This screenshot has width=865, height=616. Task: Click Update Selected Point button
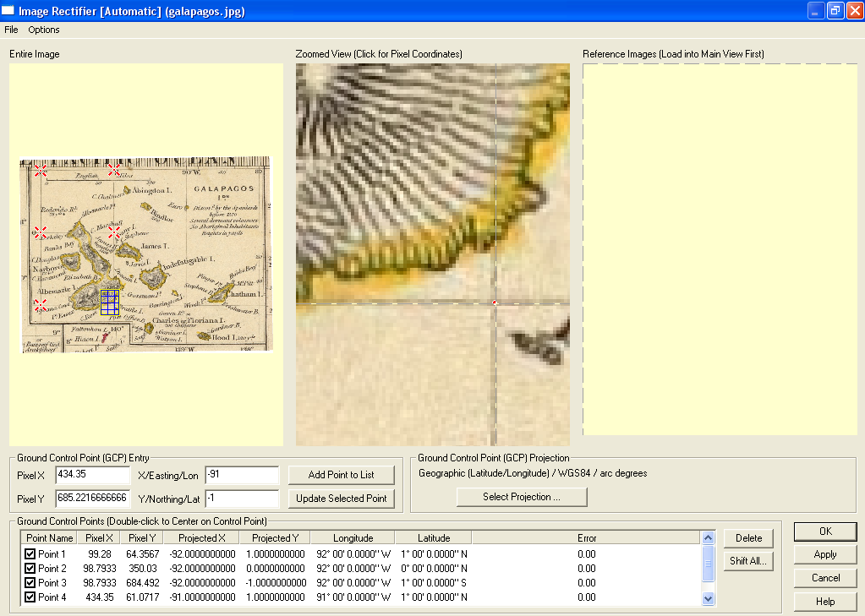pos(341,499)
